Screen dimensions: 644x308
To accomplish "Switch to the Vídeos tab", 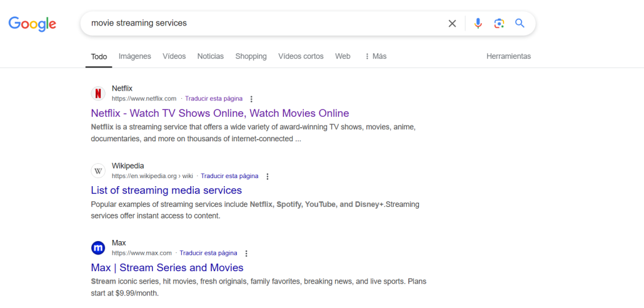I will pos(174,56).
